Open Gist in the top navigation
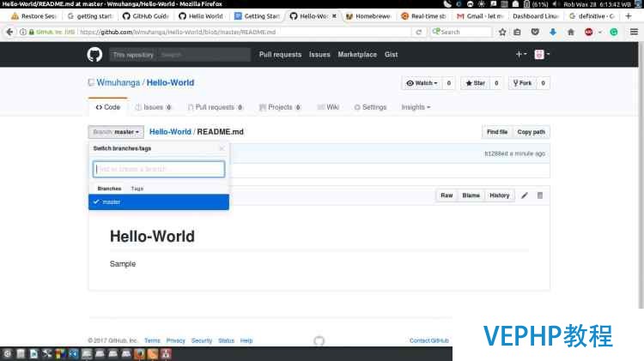644x361 pixels. click(391, 55)
